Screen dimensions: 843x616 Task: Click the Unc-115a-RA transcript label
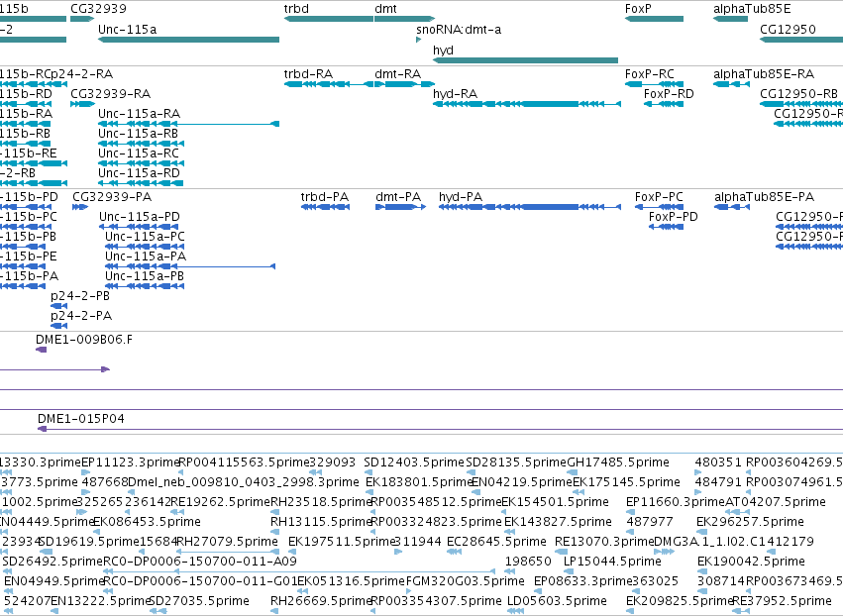click(x=140, y=114)
